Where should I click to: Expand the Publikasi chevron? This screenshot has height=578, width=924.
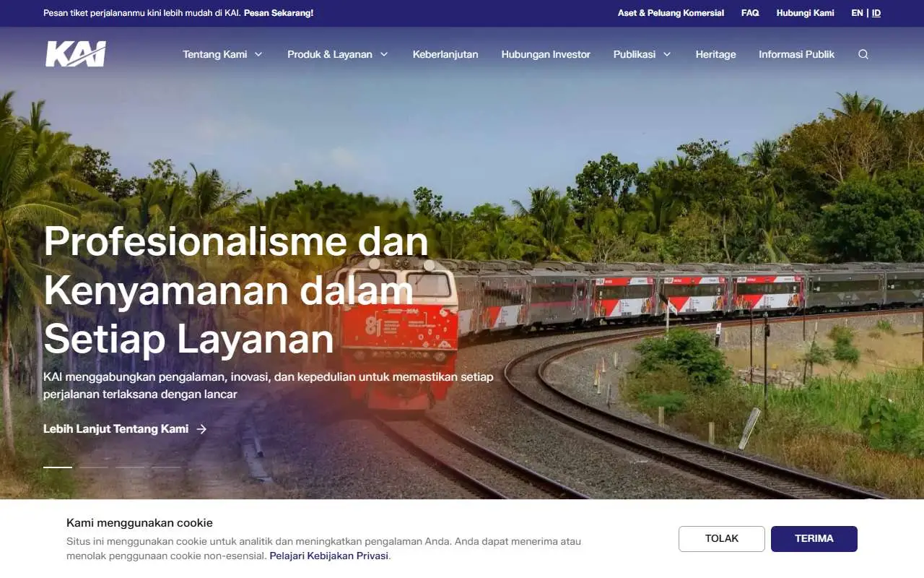(x=667, y=54)
